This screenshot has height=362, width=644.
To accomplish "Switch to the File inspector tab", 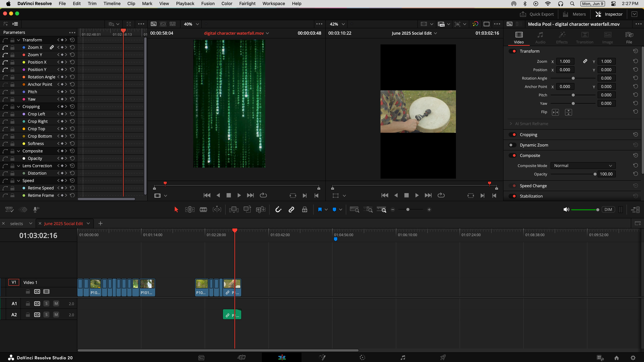I will [629, 38].
